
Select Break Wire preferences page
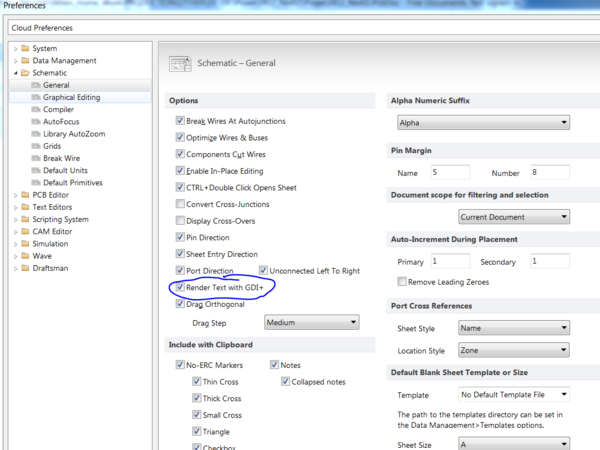point(61,158)
